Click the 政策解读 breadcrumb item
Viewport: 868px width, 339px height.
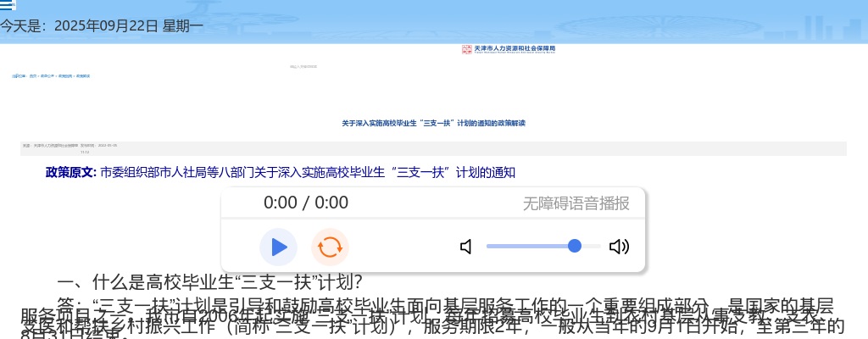point(83,76)
